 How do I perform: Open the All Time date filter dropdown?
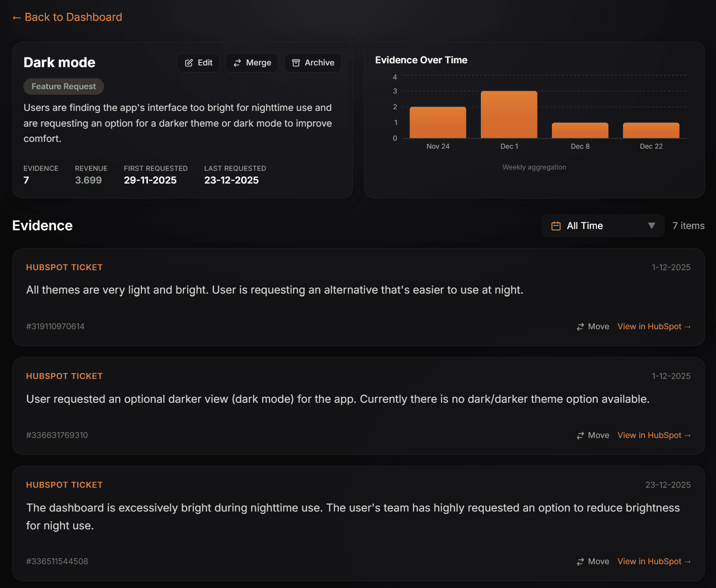(x=602, y=226)
